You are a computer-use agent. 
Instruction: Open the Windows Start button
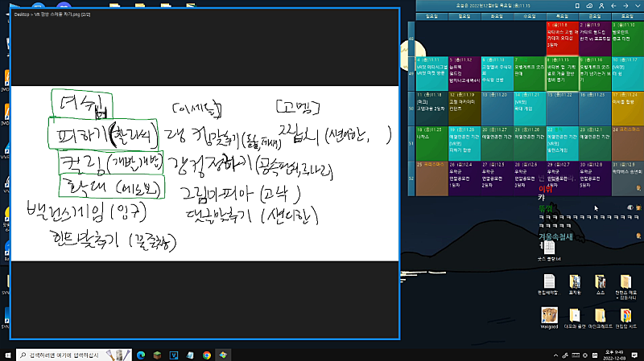[x=8, y=355]
